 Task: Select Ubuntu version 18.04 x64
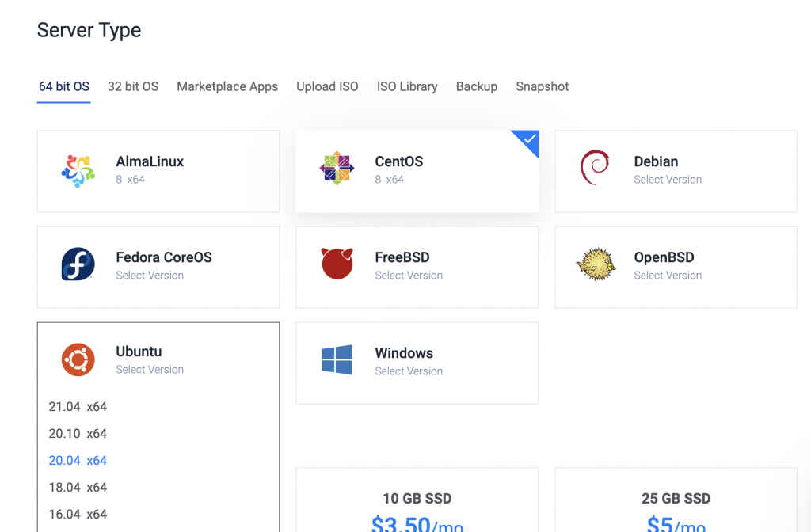point(78,488)
